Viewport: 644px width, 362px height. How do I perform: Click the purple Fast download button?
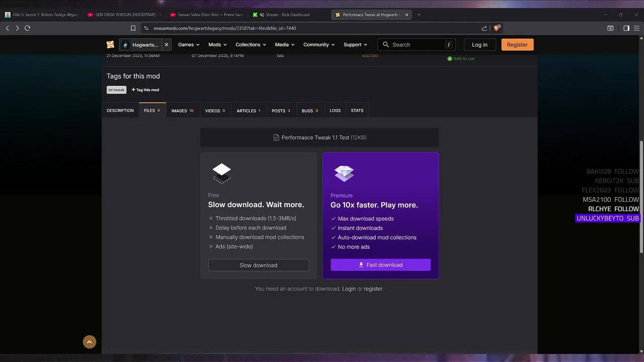[380, 265]
